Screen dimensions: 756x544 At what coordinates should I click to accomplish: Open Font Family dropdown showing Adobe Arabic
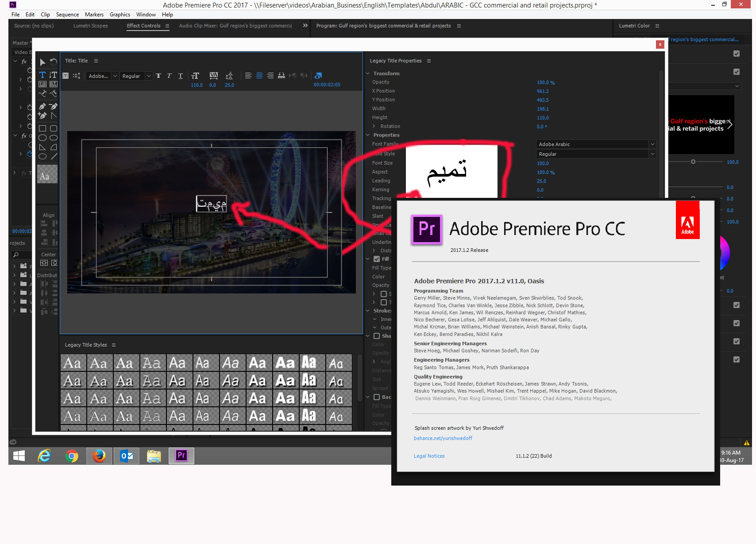(596, 144)
